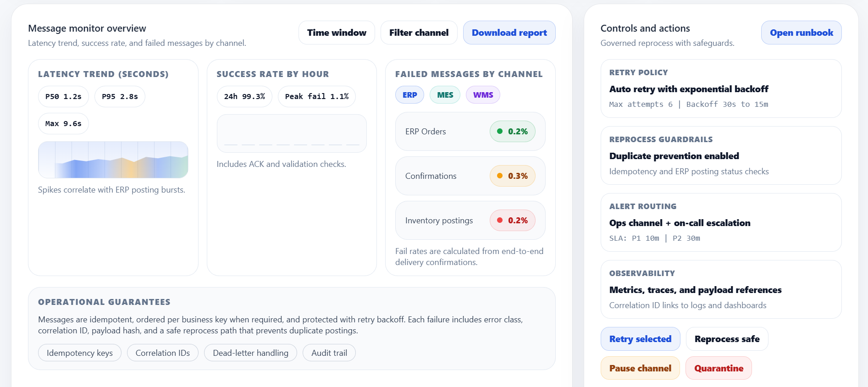Toggle the ERP channel filter chip

409,95
